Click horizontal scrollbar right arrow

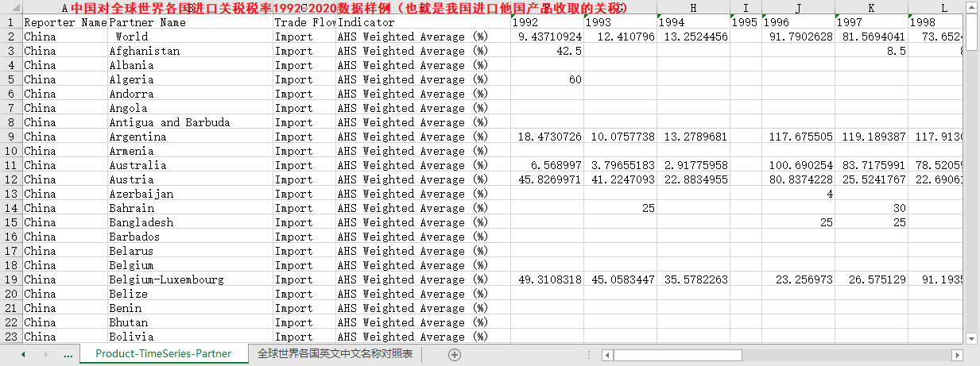956,355
